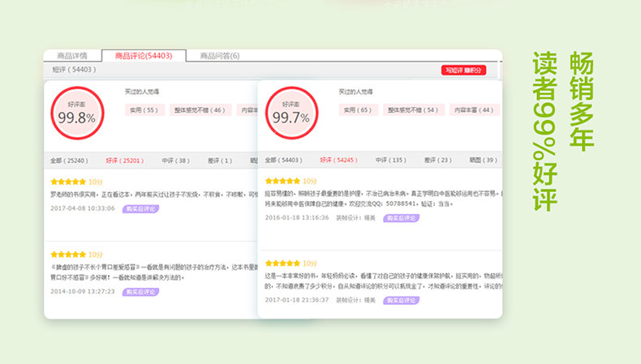Filter by 差评 (1)

(x=220, y=161)
